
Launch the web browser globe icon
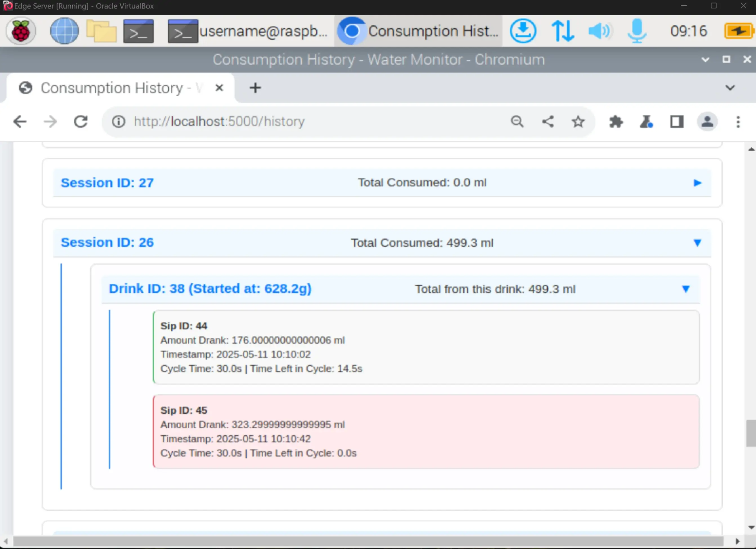tap(64, 31)
